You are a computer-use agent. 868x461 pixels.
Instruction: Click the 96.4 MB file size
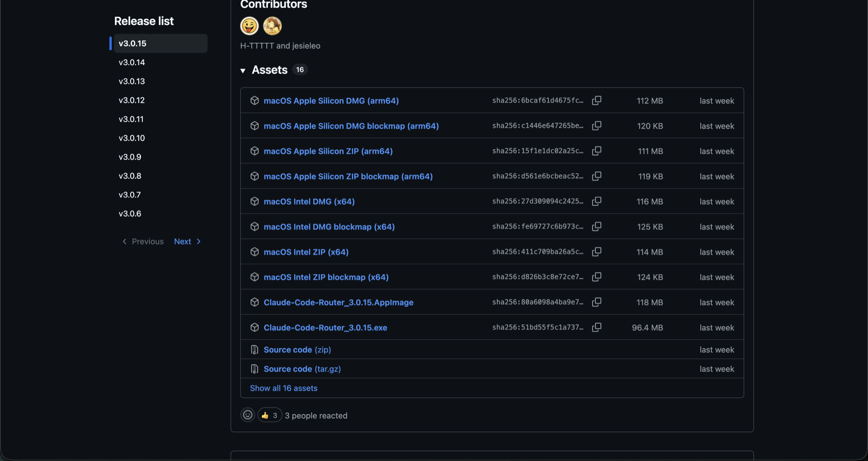tap(648, 328)
